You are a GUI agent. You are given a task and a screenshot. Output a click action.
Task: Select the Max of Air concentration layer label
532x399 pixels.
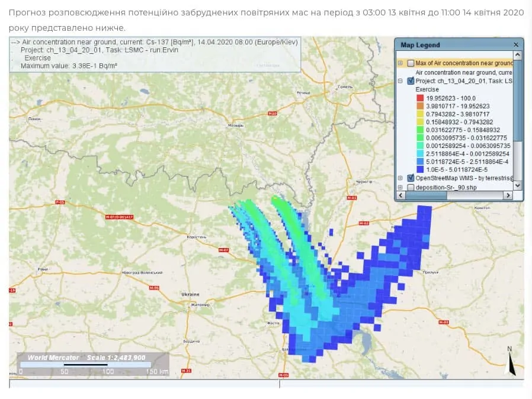pos(463,63)
